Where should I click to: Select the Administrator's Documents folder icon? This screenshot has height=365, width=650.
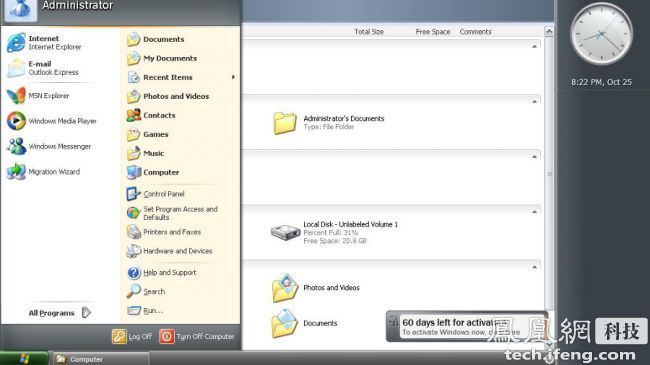(285, 123)
